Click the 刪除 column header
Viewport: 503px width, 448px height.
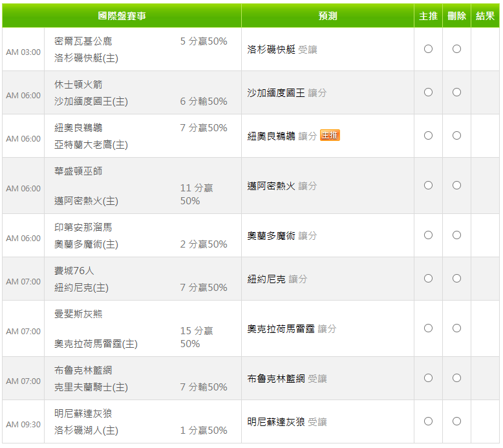point(456,16)
